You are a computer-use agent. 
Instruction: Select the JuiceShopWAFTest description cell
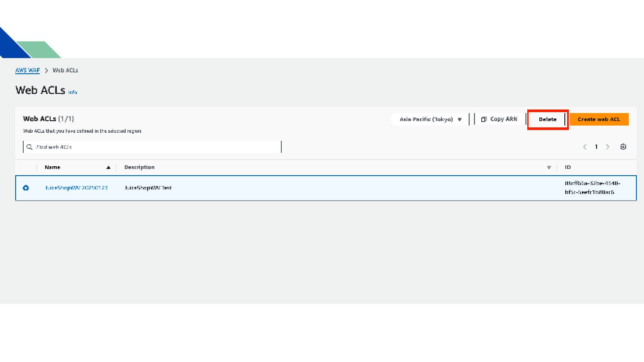(x=148, y=188)
